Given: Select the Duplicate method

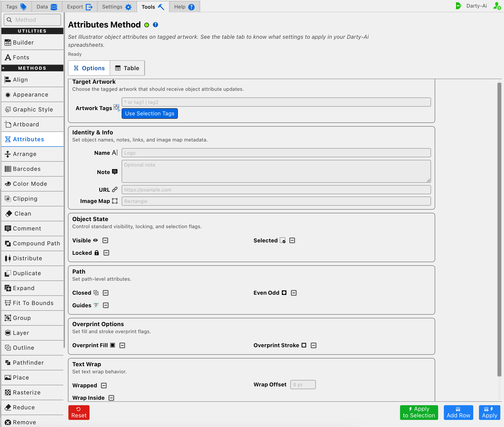Looking at the screenshot, I should pyautogui.click(x=32, y=273).
